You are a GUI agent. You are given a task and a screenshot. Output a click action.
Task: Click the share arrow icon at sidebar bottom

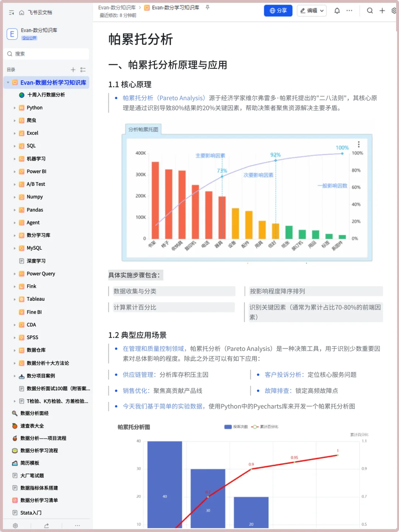coord(47,526)
